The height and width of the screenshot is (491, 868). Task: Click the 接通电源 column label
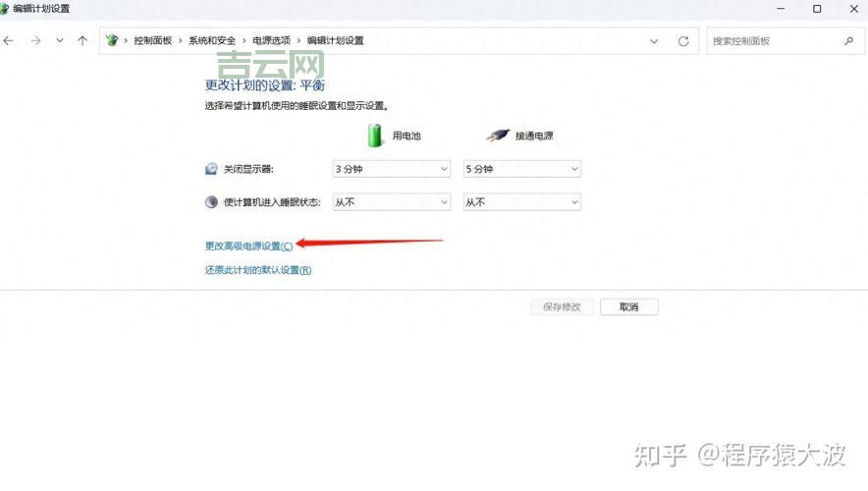point(534,136)
